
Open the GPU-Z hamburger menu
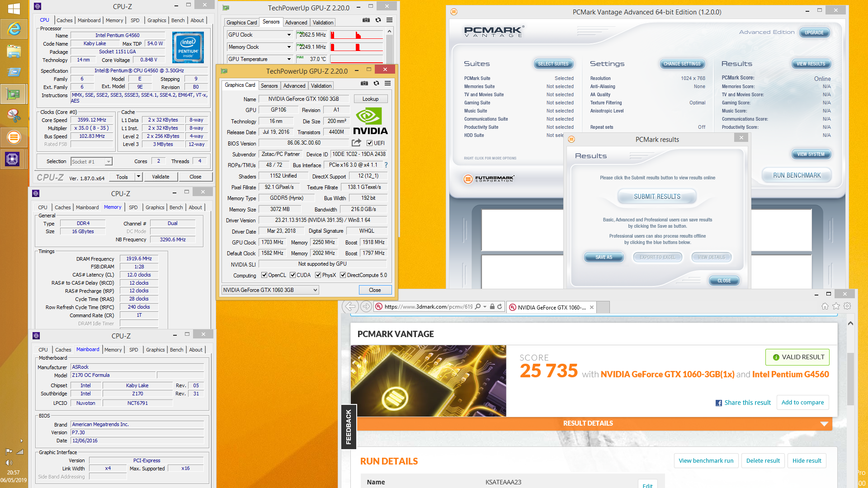tap(388, 83)
